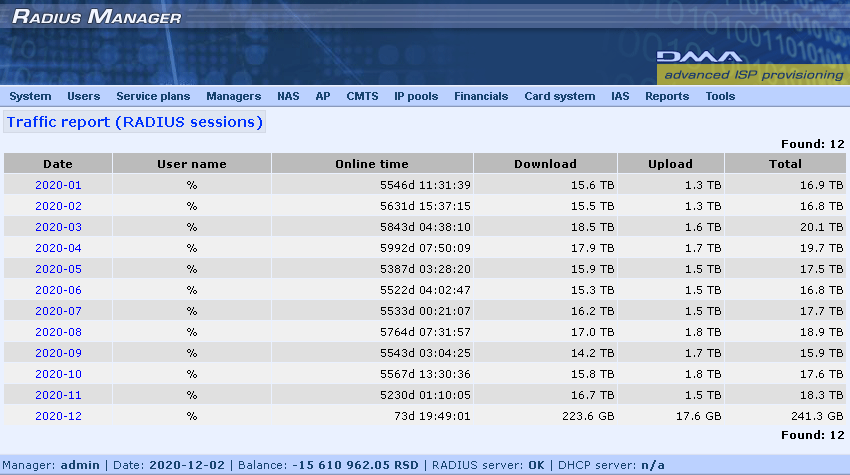Click the User name column header
850x475 pixels.
pos(192,164)
